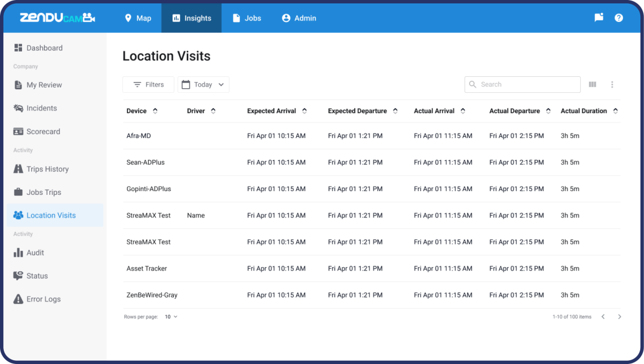
Task: Toggle sorting on the Device column
Action: click(155, 111)
